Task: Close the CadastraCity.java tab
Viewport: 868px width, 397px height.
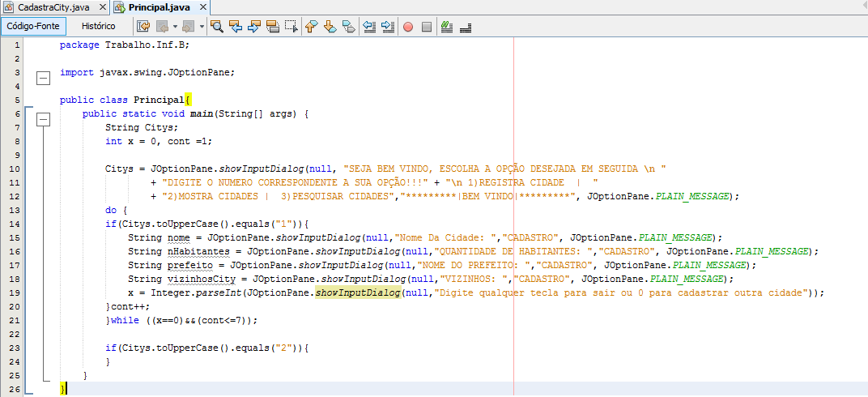Action: 104,8
